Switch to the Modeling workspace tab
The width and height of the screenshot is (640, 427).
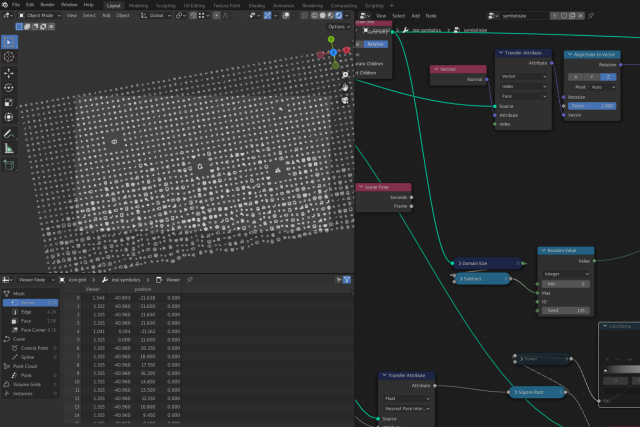tap(138, 5)
